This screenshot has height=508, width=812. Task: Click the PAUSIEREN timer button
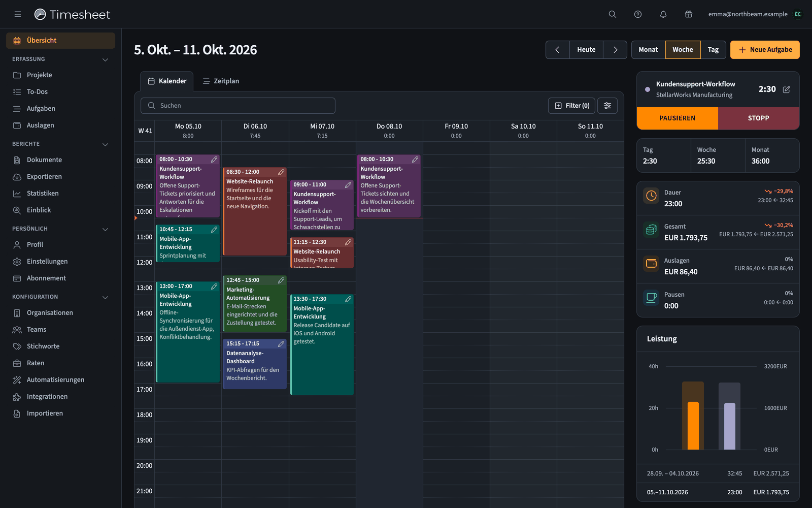pos(678,118)
